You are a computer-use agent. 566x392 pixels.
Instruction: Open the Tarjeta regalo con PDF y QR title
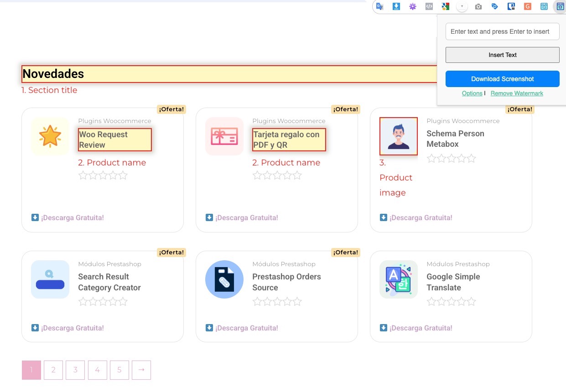289,139
